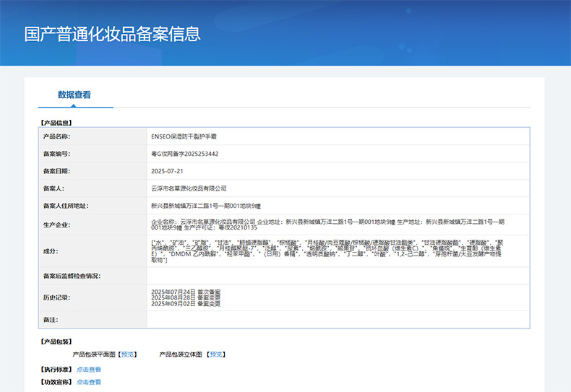Click the 2025年09月02日 备案变更 history entry
This screenshot has width=571, height=392.
tap(186, 304)
